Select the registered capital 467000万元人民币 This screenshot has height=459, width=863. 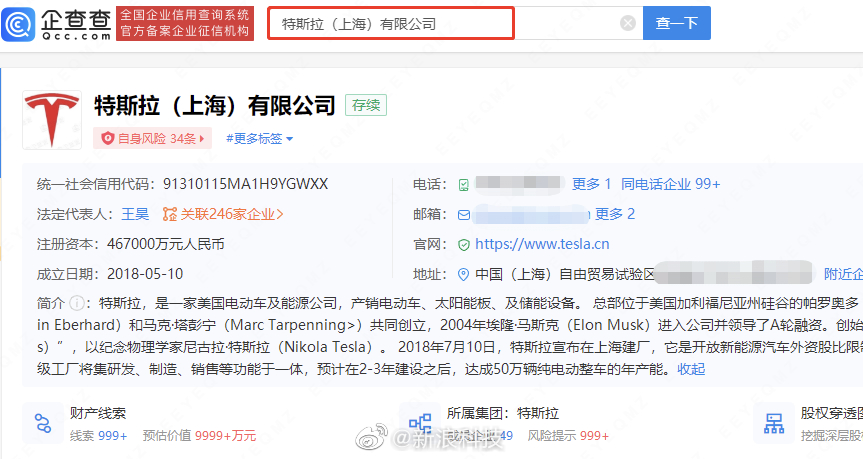pyautogui.click(x=166, y=244)
